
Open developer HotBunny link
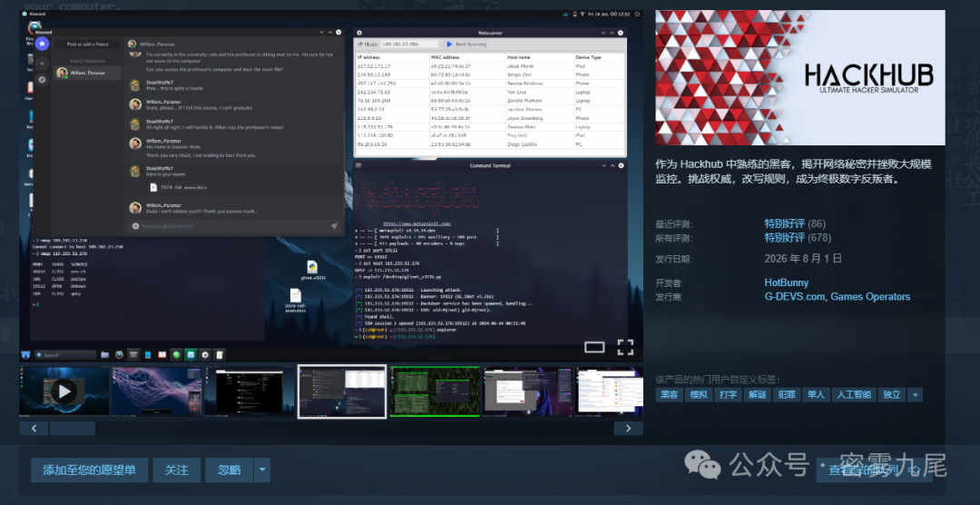786,282
